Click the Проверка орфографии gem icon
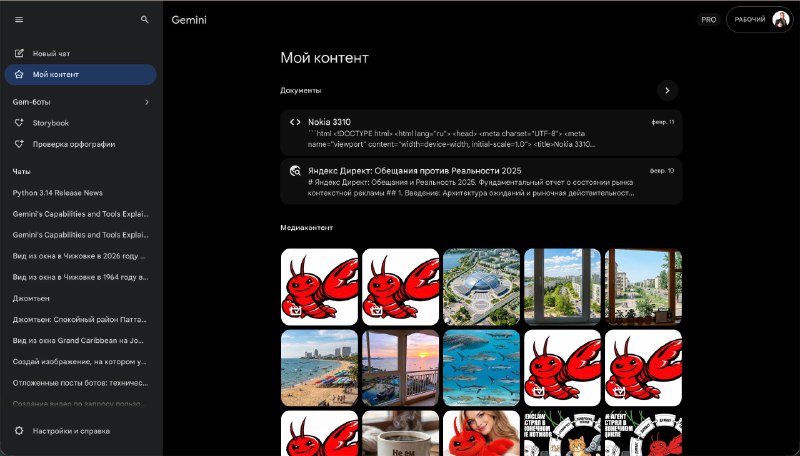Image resolution: width=800 pixels, height=456 pixels. (19, 144)
